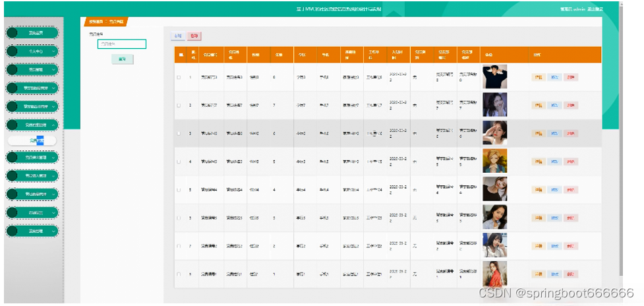
Task: Open orange details button in row 2
Action: point(538,106)
